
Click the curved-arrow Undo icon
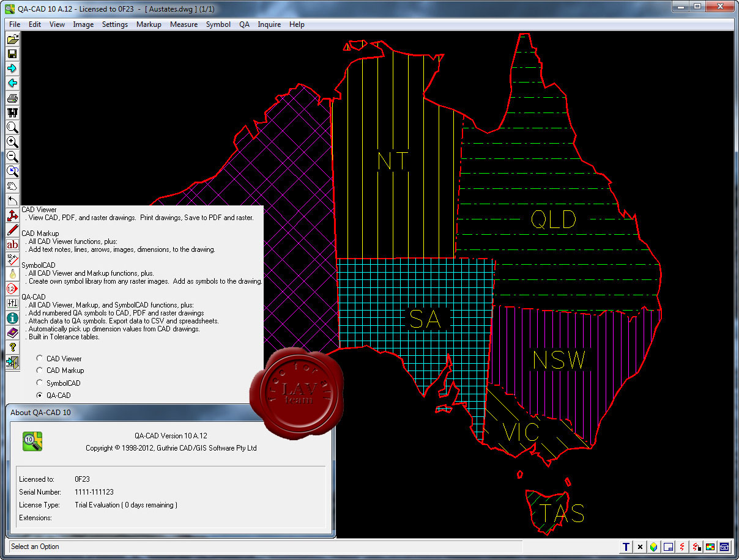click(x=12, y=201)
